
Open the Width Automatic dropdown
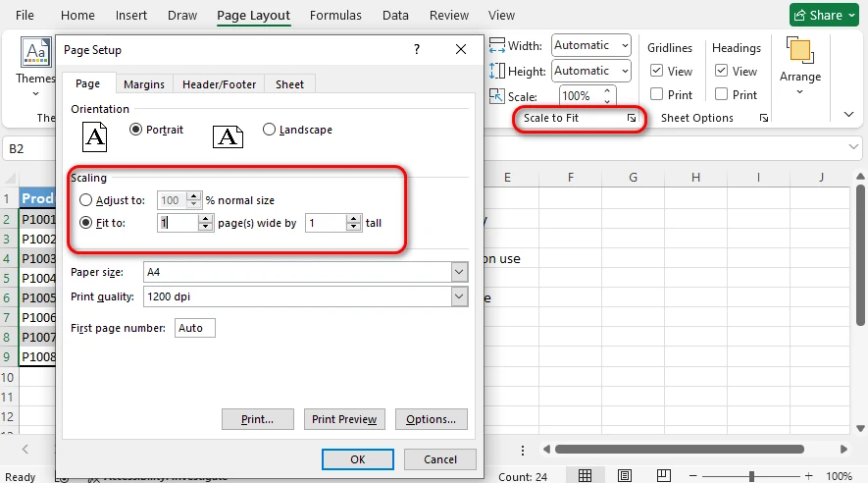625,45
